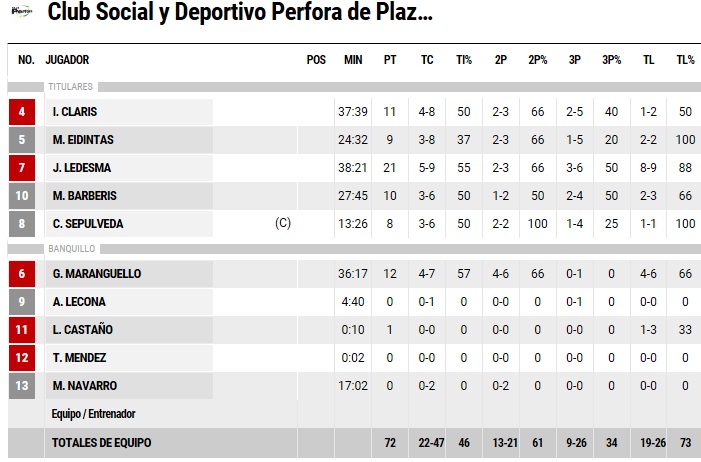Open J. Ledesma player link
Viewport: 701px width, 462px height.
(79, 168)
